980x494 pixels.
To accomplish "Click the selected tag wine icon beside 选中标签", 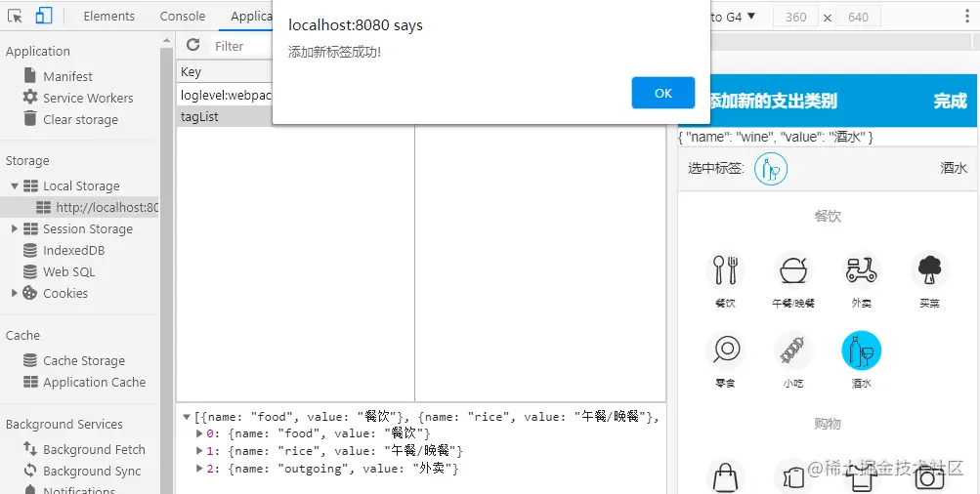I will pos(771,169).
